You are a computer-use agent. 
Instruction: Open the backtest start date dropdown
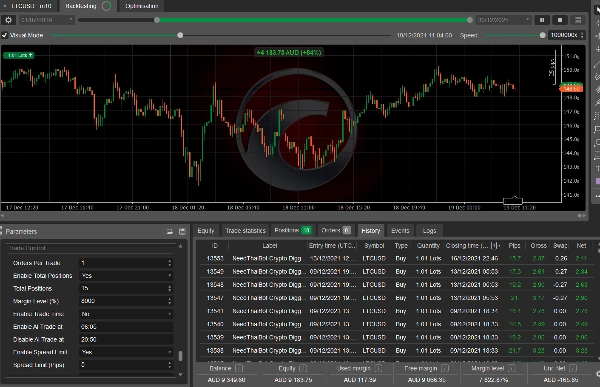click(x=46, y=20)
